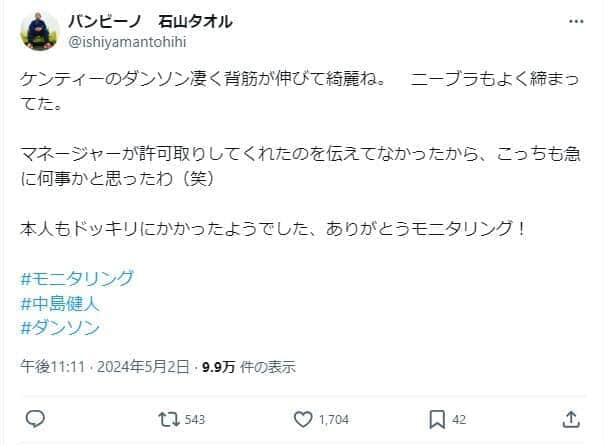Click the line ending with ありがとうモニタリング！
Screen dimensions: 606x445
(x=272, y=228)
